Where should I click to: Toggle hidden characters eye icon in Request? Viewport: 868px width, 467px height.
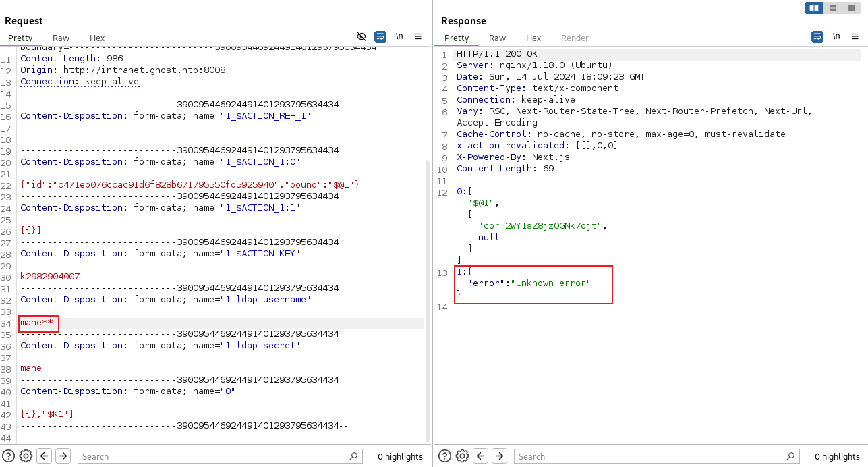click(361, 36)
